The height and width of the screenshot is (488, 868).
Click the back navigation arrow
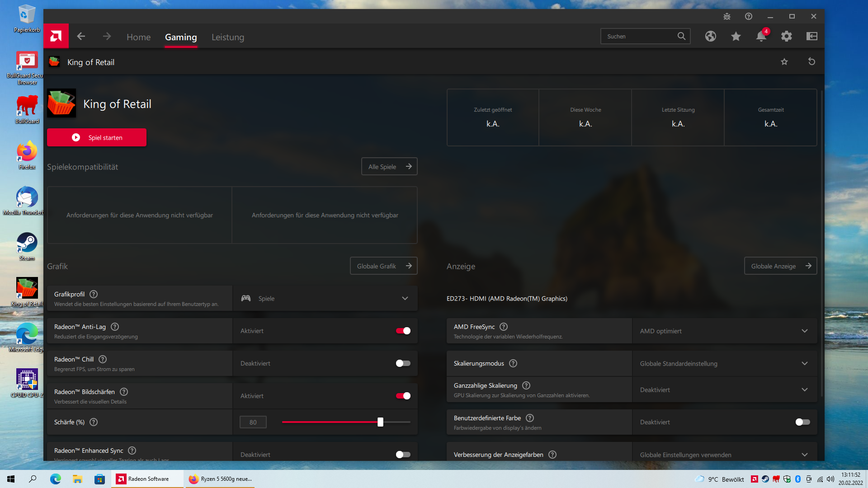pyautogui.click(x=81, y=37)
